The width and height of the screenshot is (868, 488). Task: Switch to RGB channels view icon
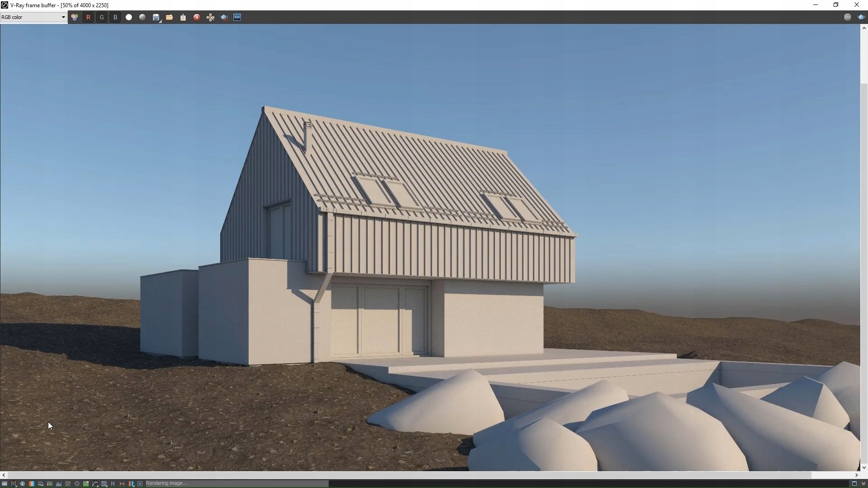[75, 17]
